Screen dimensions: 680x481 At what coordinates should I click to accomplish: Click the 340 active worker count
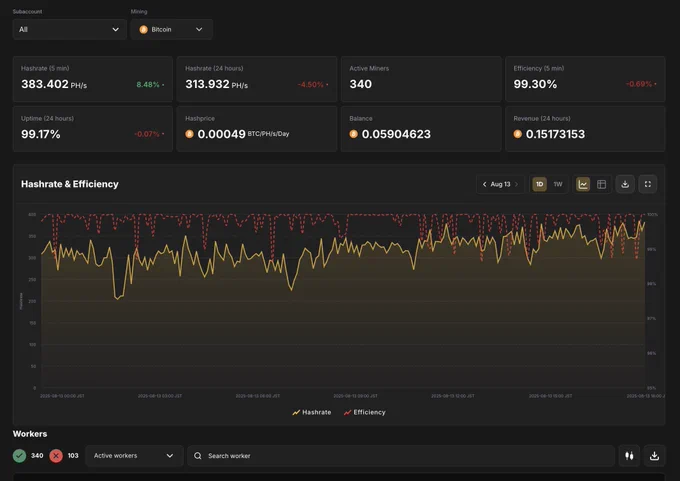coord(37,456)
